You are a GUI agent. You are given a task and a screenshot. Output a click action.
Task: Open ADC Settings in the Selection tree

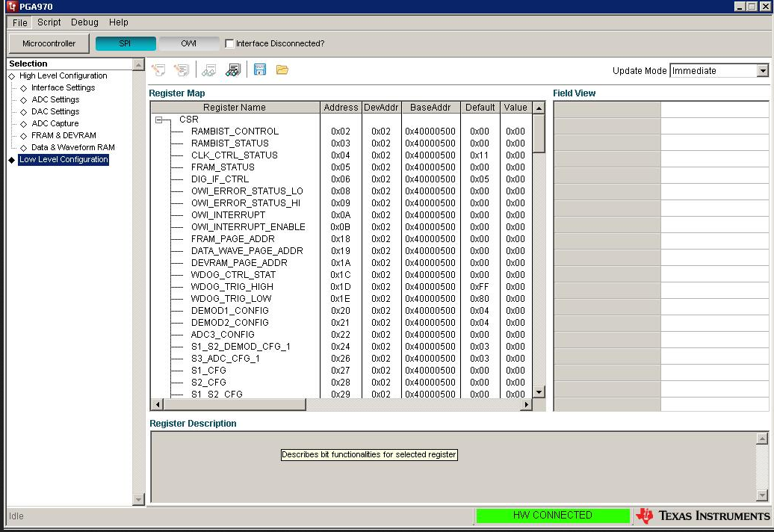point(55,99)
